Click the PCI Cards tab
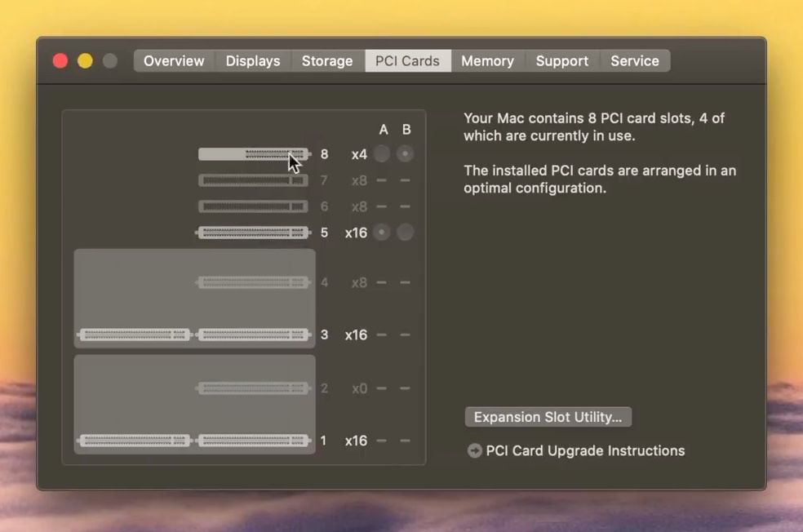This screenshot has height=532, width=803. [x=408, y=61]
